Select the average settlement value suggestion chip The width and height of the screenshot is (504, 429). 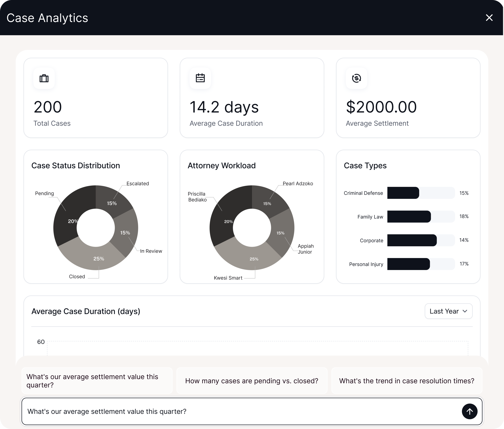pyautogui.click(x=97, y=381)
